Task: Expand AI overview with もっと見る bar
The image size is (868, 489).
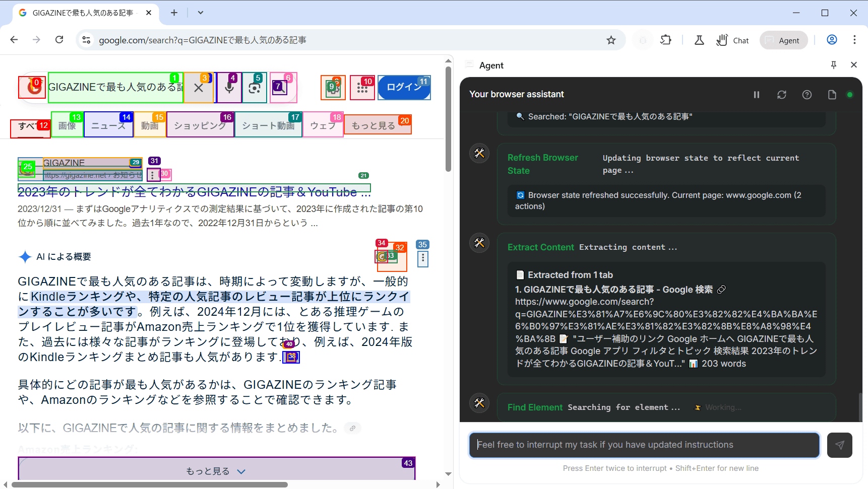Action: click(216, 469)
